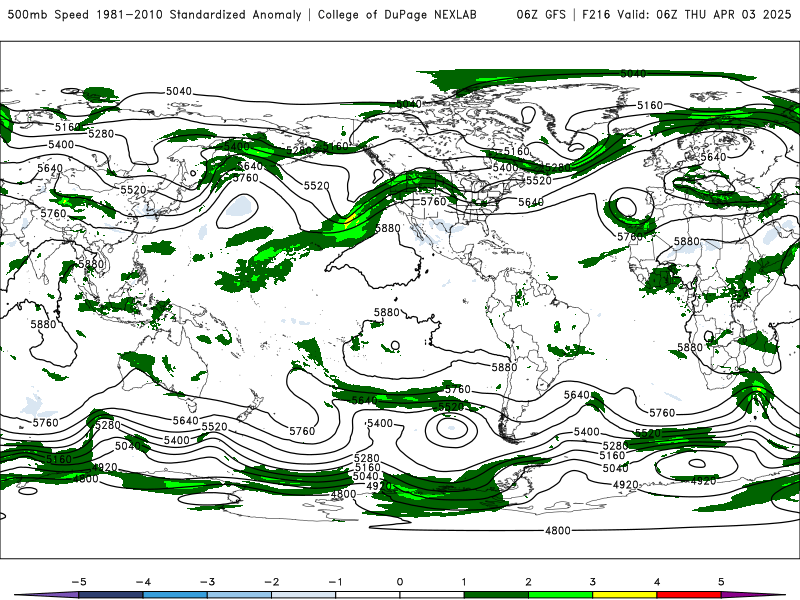Image resolution: width=800 pixels, height=600 pixels.
Task: Click the 'F216 Valid: 06Z THU APR 03 2025' text
Action: click(687, 14)
